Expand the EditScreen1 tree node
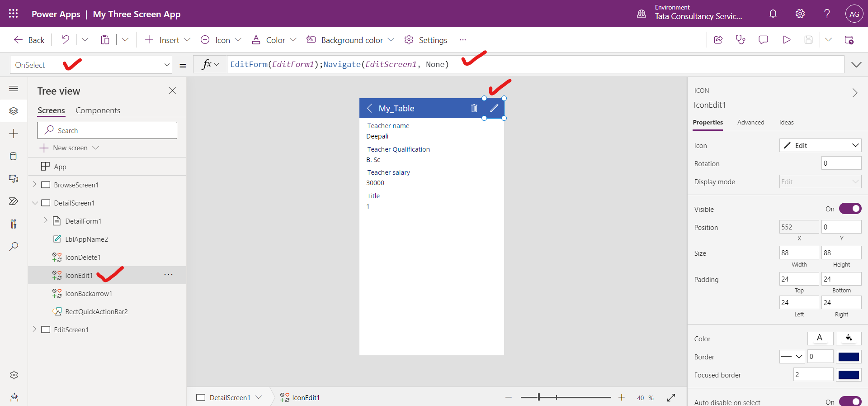Viewport: 868px width, 406px height. click(34, 330)
